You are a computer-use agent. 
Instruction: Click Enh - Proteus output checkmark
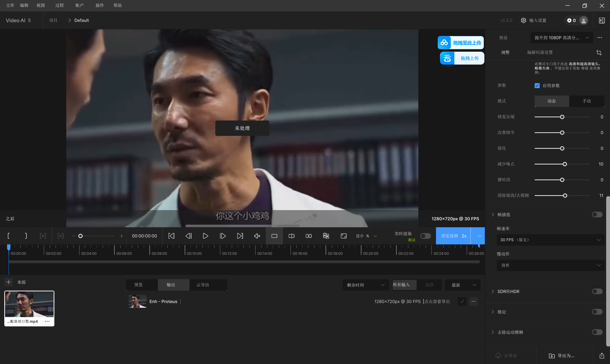462,301
